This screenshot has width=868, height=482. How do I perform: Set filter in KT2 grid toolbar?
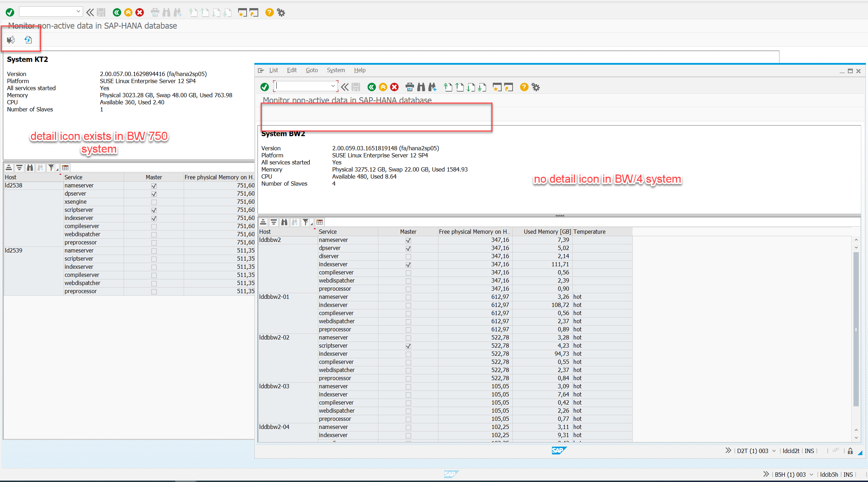(x=51, y=168)
